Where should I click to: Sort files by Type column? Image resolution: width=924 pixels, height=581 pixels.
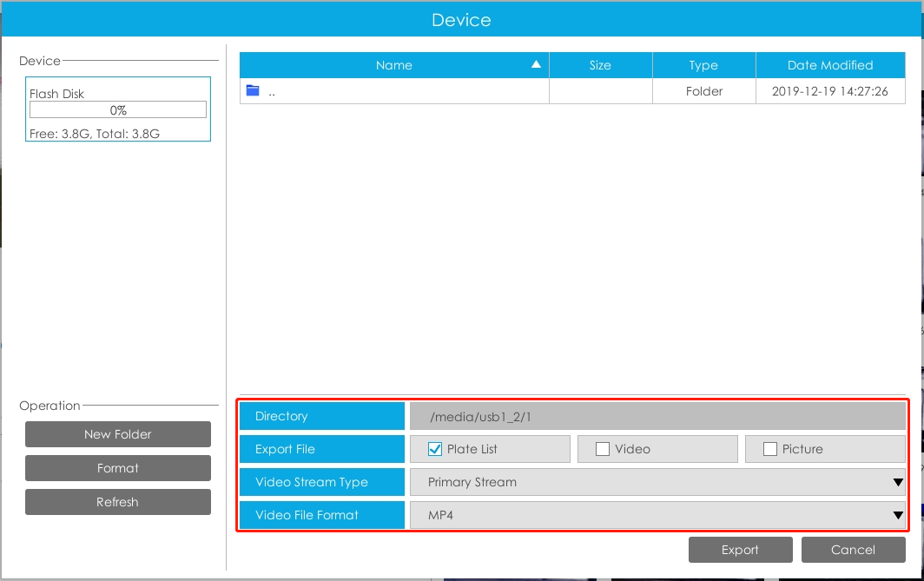[703, 65]
